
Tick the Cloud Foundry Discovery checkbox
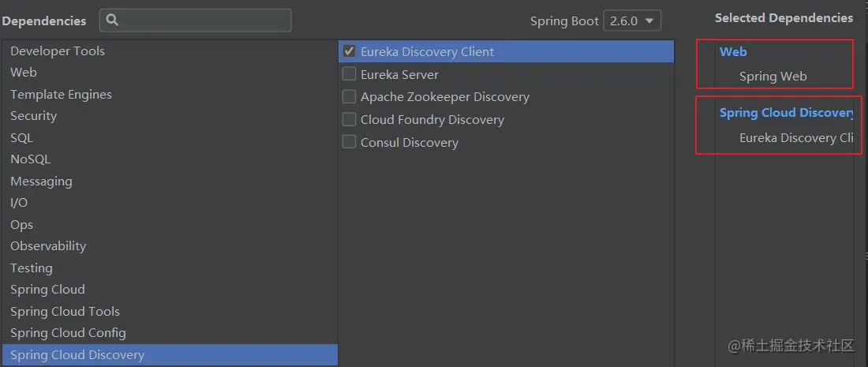pyautogui.click(x=349, y=120)
